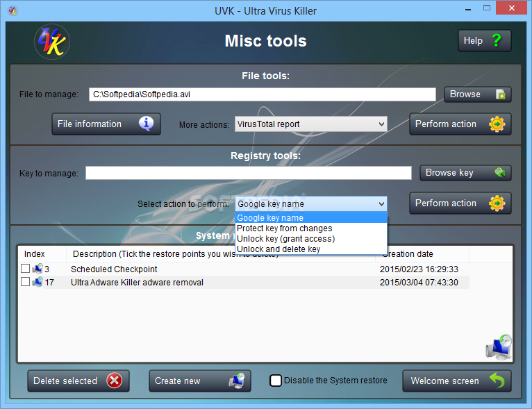
Task: Tick the Scheduled Checkpoint restore point checkbox
Action: [25, 269]
